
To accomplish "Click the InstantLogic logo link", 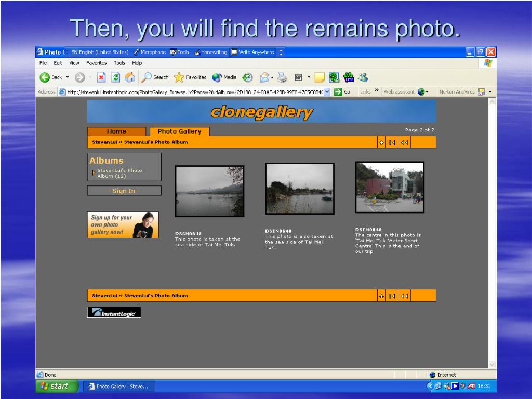I will (x=114, y=312).
